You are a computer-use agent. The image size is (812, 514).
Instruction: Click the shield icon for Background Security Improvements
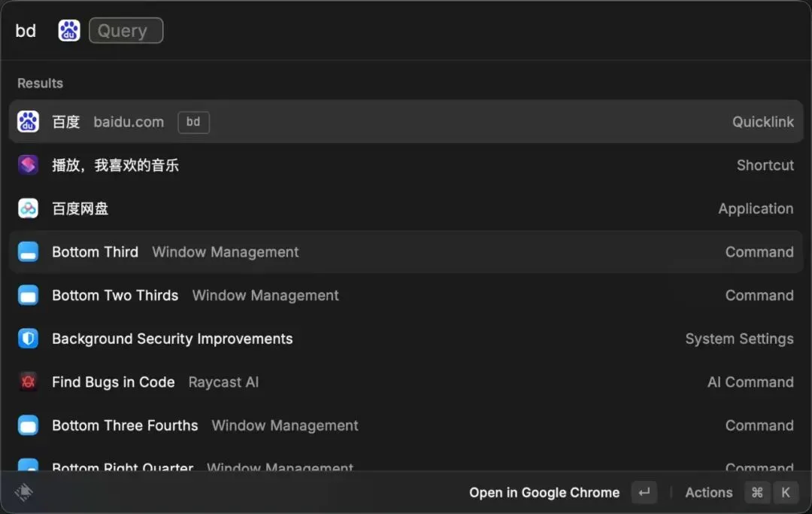pos(28,339)
